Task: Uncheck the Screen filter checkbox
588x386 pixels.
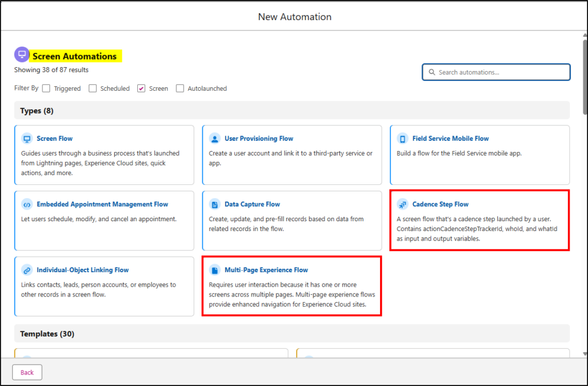Action: click(x=141, y=88)
